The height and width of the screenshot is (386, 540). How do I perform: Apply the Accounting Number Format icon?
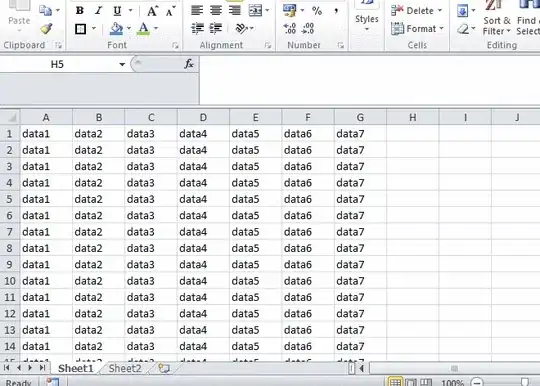[x=289, y=11]
